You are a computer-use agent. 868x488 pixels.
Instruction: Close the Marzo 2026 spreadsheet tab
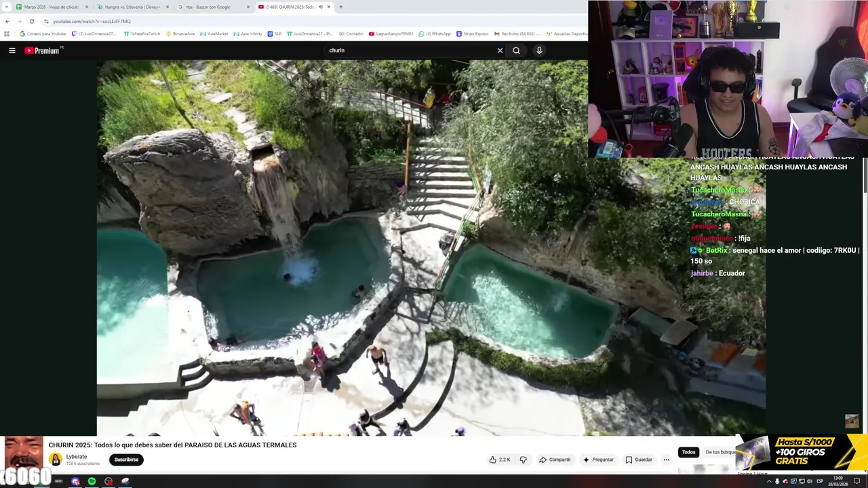point(87,7)
